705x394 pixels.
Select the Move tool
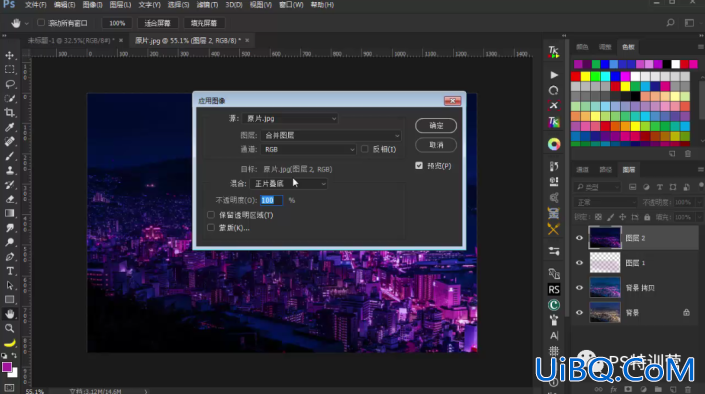9,55
